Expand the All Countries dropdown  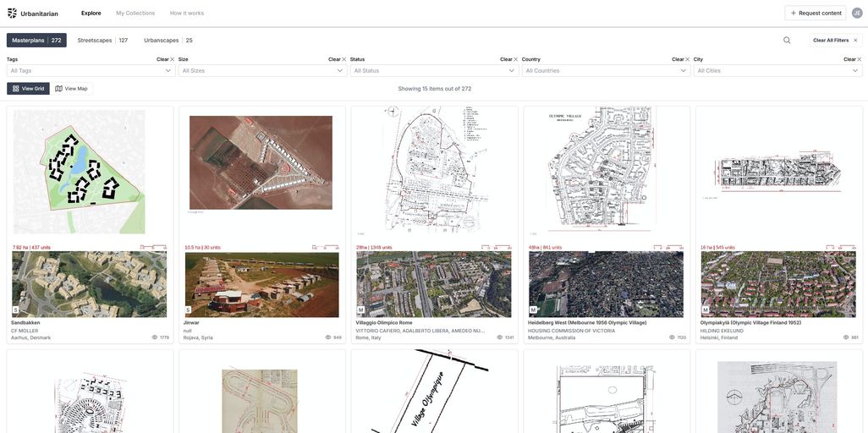[x=605, y=71]
